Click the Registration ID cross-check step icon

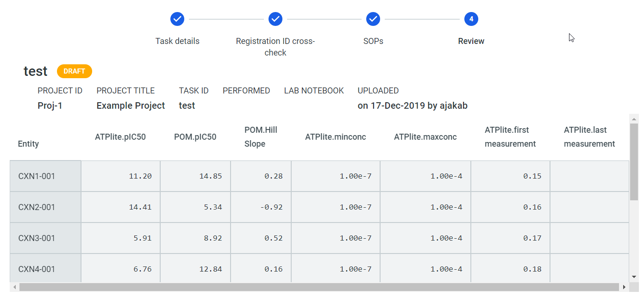[x=275, y=19]
